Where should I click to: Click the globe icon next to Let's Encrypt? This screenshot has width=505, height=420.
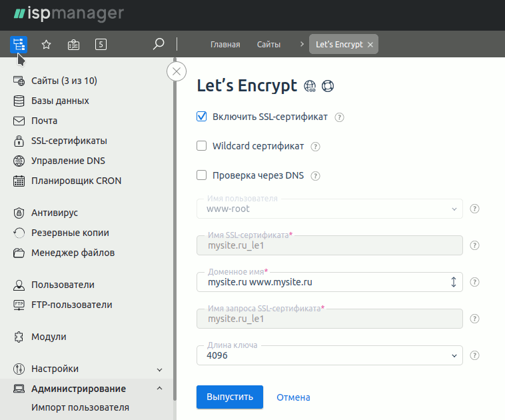310,86
